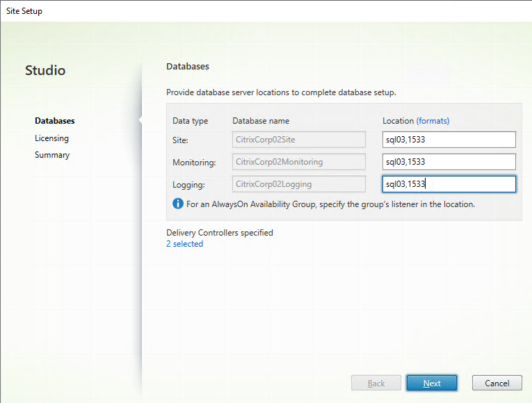Click the blue info icon
Viewport: 532px width, 403px height.
tap(178, 204)
